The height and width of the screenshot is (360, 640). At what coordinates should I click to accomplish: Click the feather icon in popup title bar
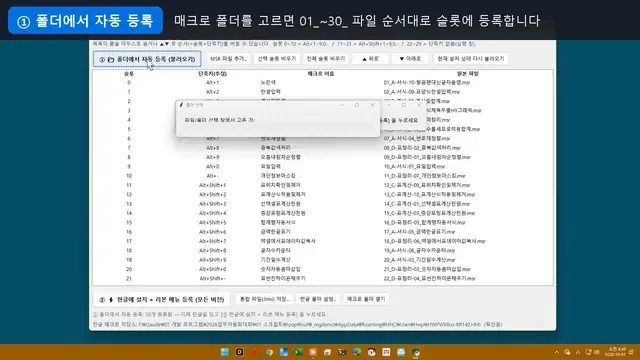[x=181, y=105]
